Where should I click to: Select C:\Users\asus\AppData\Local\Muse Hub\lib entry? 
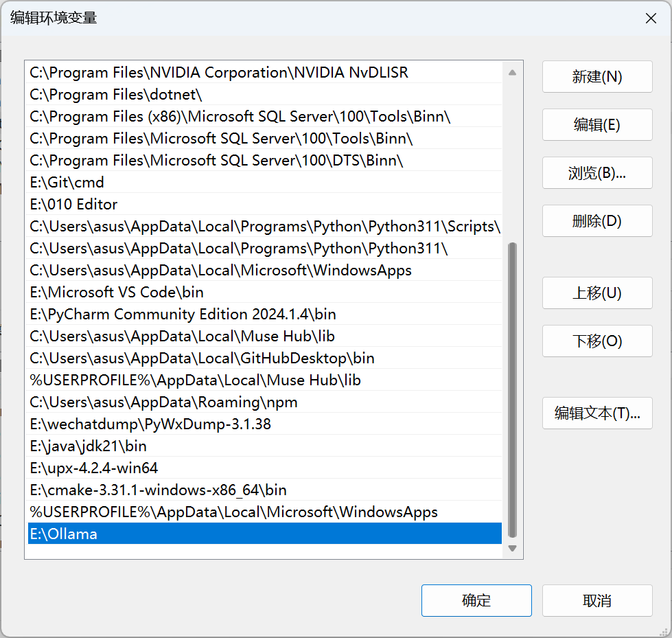pyautogui.click(x=265, y=336)
